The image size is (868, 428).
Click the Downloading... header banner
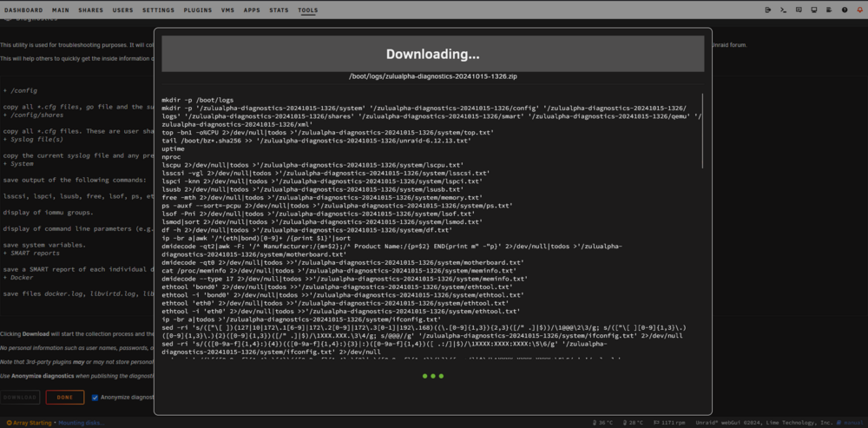point(432,55)
